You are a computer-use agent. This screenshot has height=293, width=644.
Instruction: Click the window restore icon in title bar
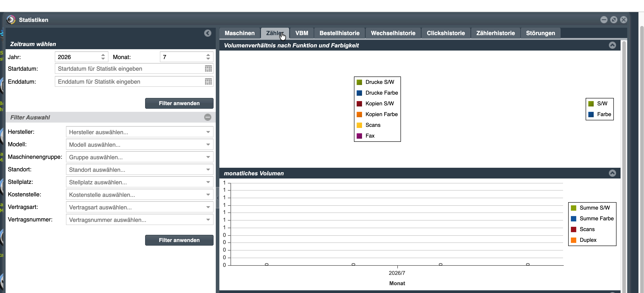point(614,20)
